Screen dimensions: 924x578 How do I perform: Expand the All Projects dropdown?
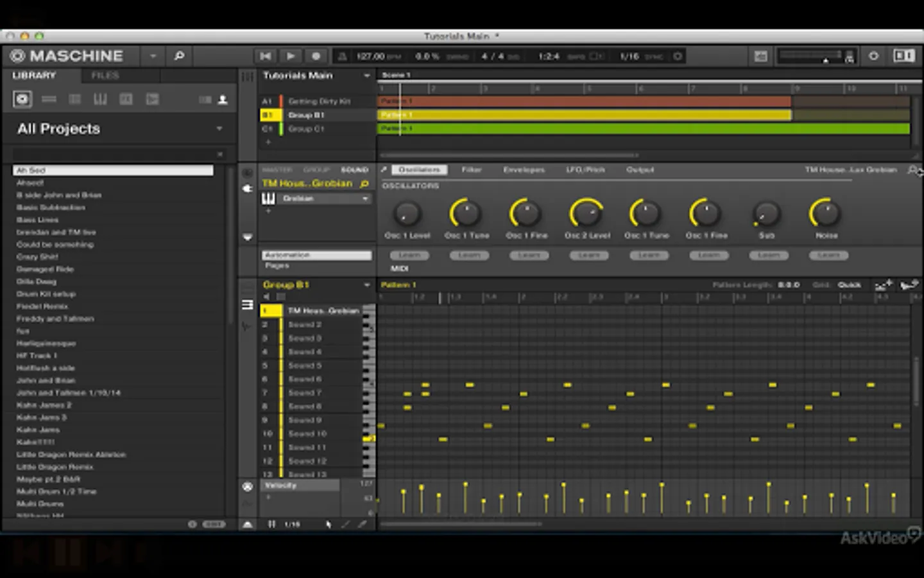tap(219, 128)
